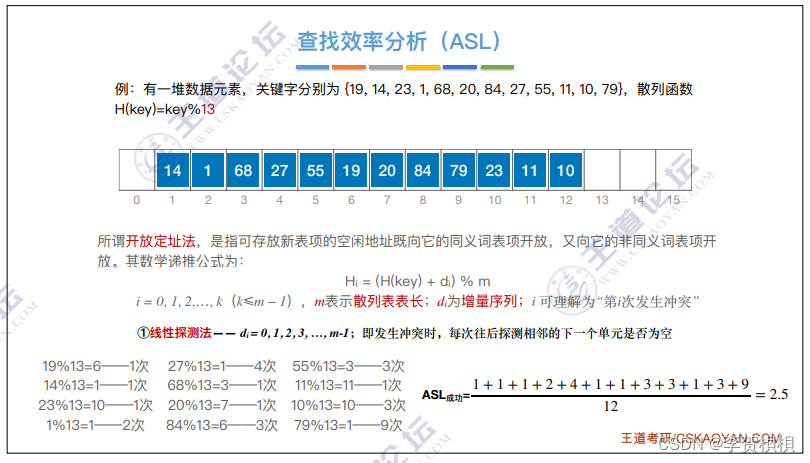810x463 pixels.
Task: Select hash table cell containing 79
Action: coord(458,170)
